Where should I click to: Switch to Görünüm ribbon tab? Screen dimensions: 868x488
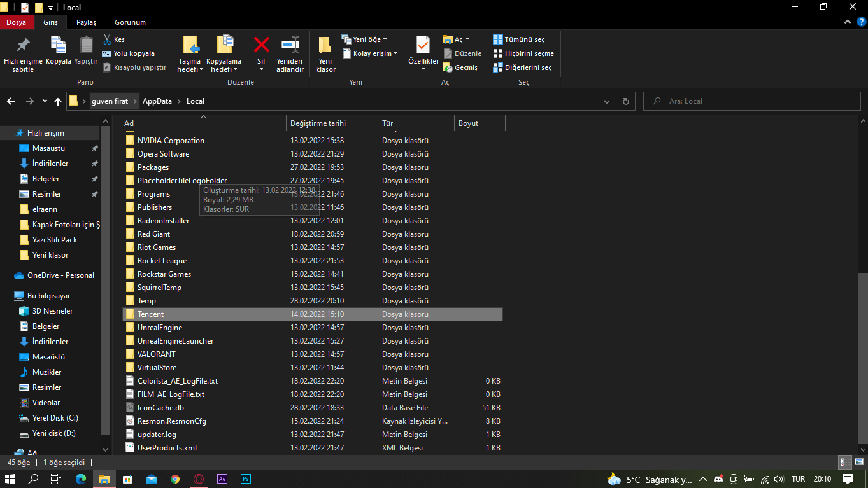(x=130, y=22)
